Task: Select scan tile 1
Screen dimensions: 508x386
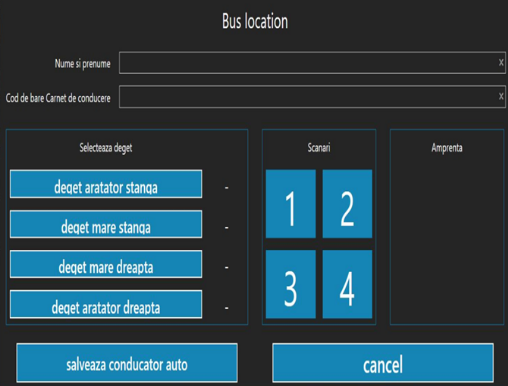Action: tap(291, 204)
